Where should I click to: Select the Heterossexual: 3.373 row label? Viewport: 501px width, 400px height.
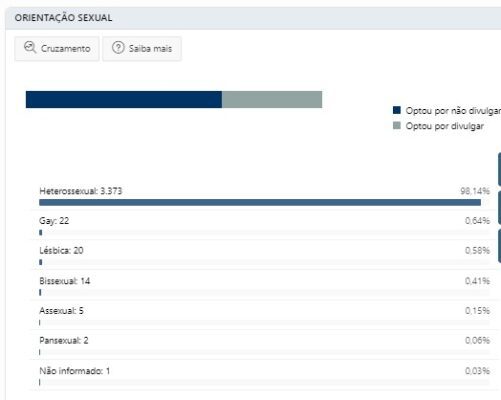tap(81, 191)
